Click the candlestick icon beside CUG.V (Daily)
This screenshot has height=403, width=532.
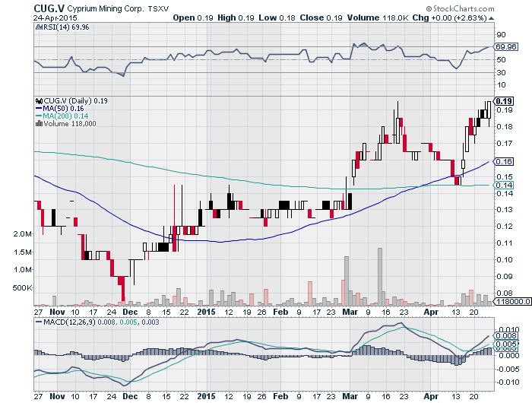click(x=38, y=101)
